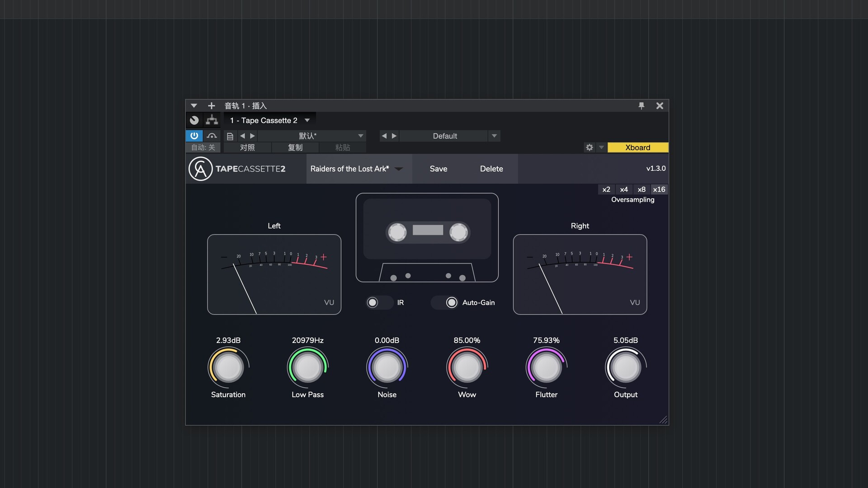868x488 pixels.
Task: Open the '1 - Tape Cassette 2' plugin dropdown
Action: (x=269, y=120)
